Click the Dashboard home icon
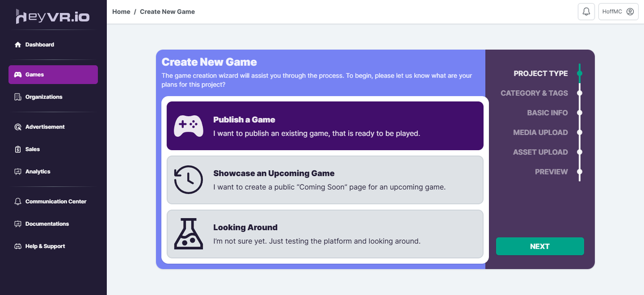Viewport: 644px width, 295px height. click(18, 45)
